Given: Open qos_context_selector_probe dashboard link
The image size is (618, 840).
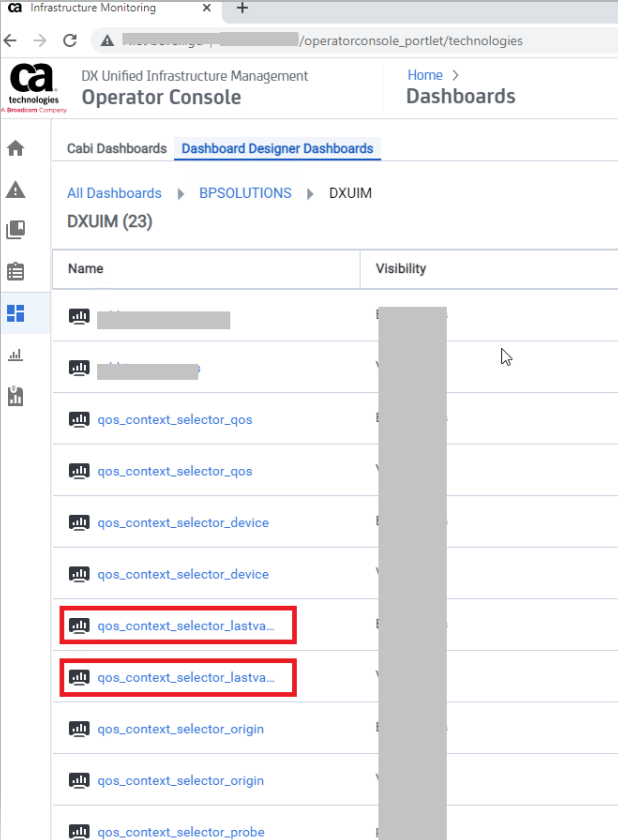Looking at the screenshot, I should (181, 832).
